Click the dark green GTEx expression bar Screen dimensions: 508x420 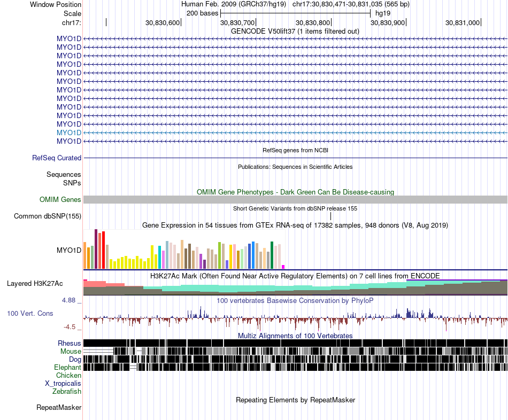(x=272, y=255)
